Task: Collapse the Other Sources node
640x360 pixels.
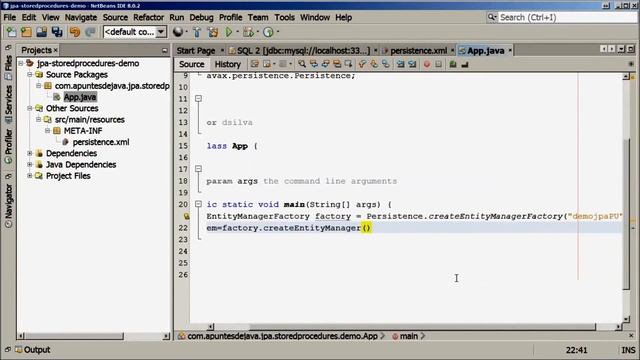Action: pyautogui.click(x=29, y=109)
